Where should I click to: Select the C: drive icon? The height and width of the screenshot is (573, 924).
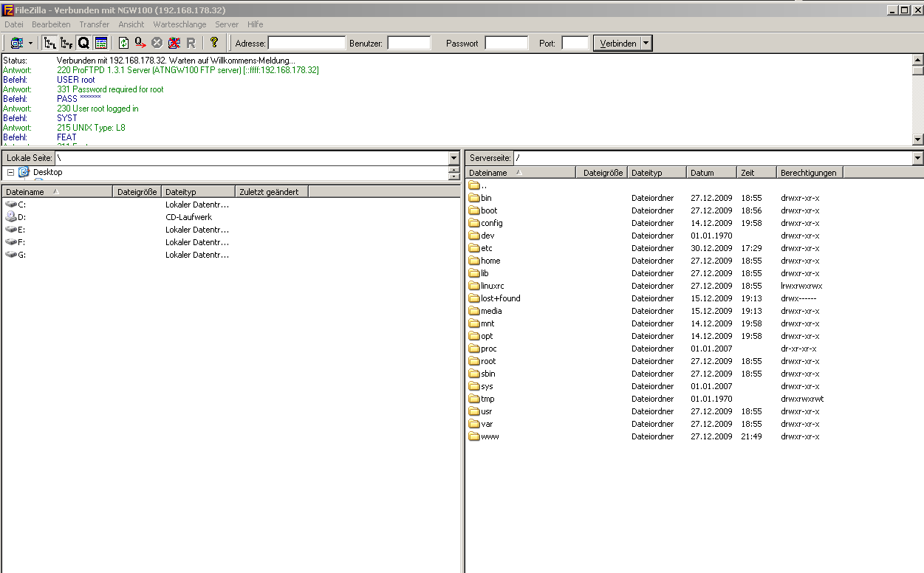[11, 205]
